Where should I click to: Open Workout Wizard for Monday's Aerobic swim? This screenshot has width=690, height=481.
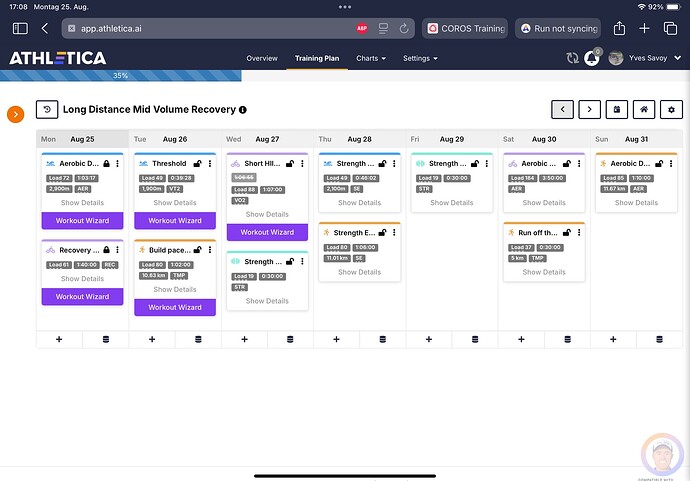coord(82,220)
